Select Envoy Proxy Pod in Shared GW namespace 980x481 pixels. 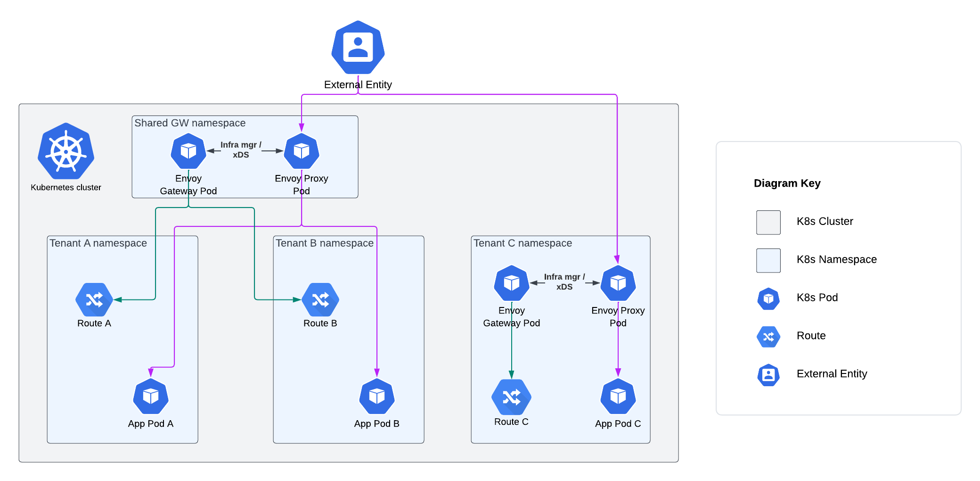[302, 151]
